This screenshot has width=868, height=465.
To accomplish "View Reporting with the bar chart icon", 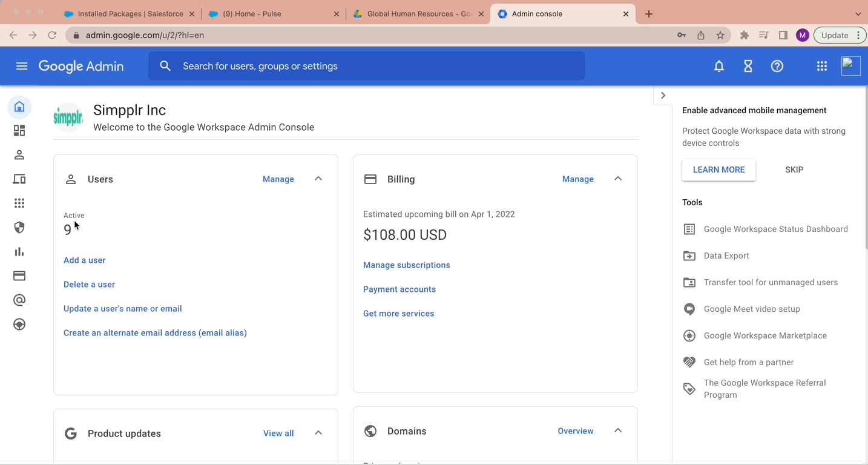I will pos(19,251).
